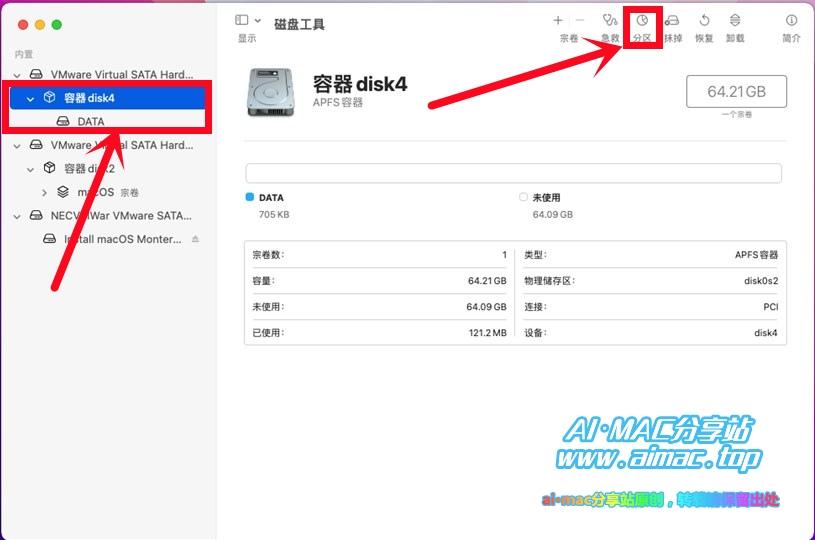This screenshot has height=540, width=815.
Task: Click the drive icon beside DATA
Action: coord(63,121)
